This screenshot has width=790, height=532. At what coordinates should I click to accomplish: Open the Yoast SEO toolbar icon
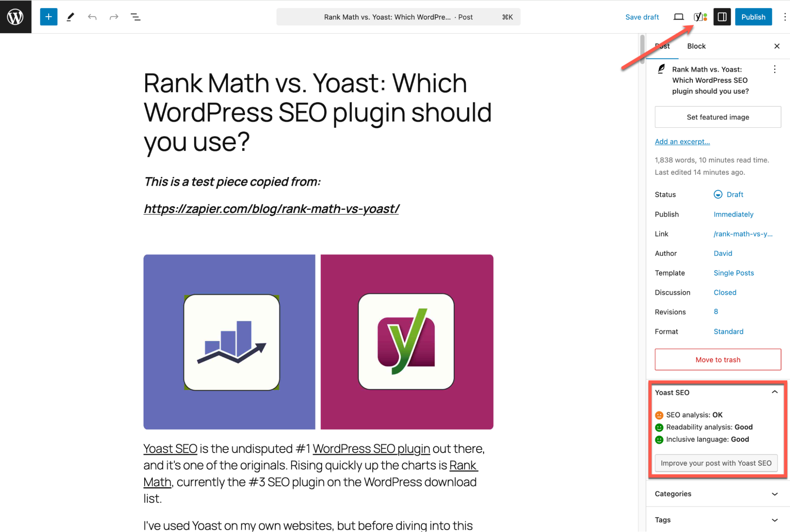tap(700, 17)
